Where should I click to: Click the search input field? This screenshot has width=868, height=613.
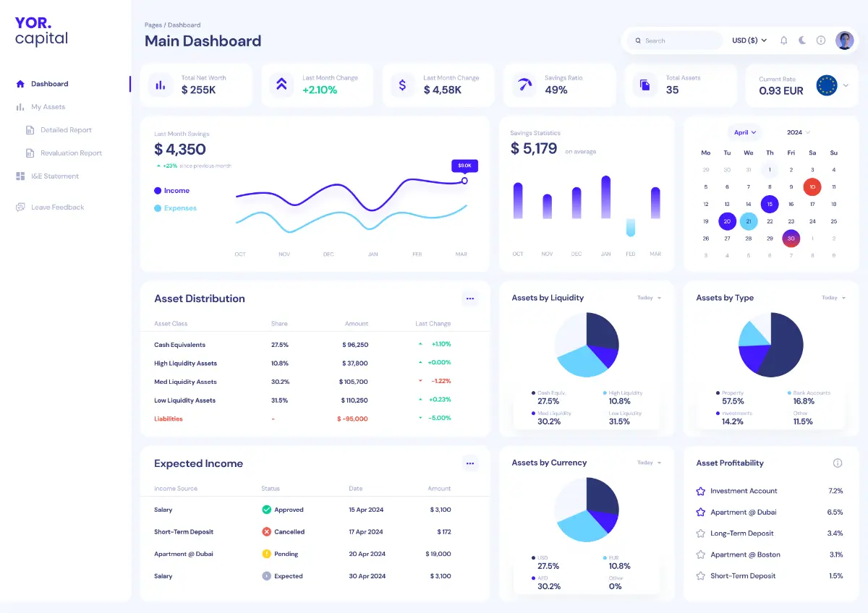coord(676,40)
